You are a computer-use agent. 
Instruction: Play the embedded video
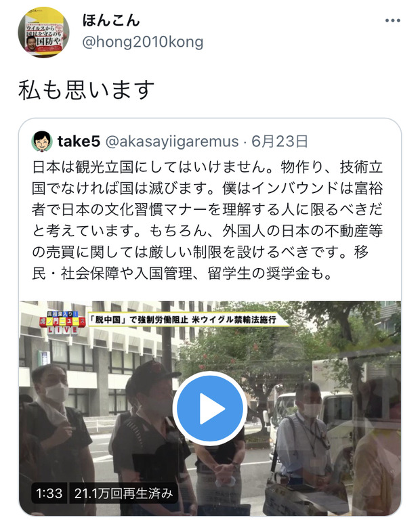pos(210,408)
